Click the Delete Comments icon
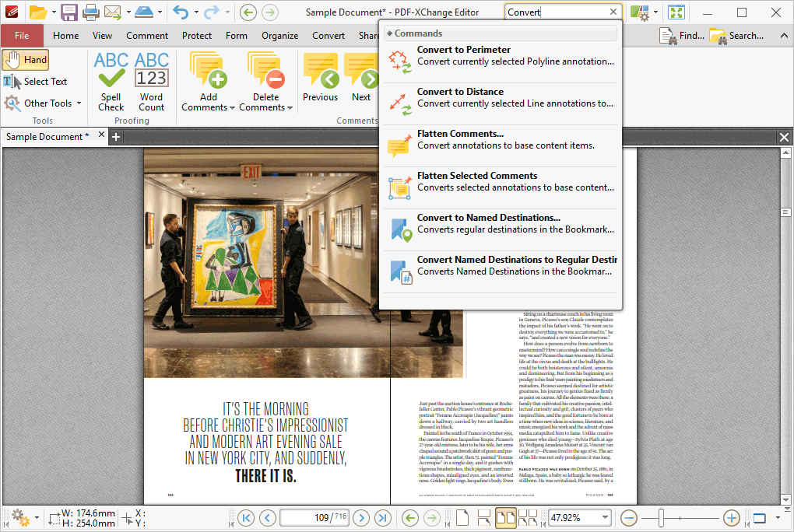 pyautogui.click(x=266, y=71)
